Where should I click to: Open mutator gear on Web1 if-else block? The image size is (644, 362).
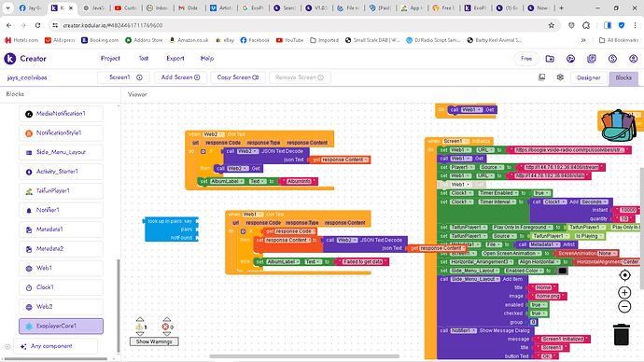pos(243,231)
